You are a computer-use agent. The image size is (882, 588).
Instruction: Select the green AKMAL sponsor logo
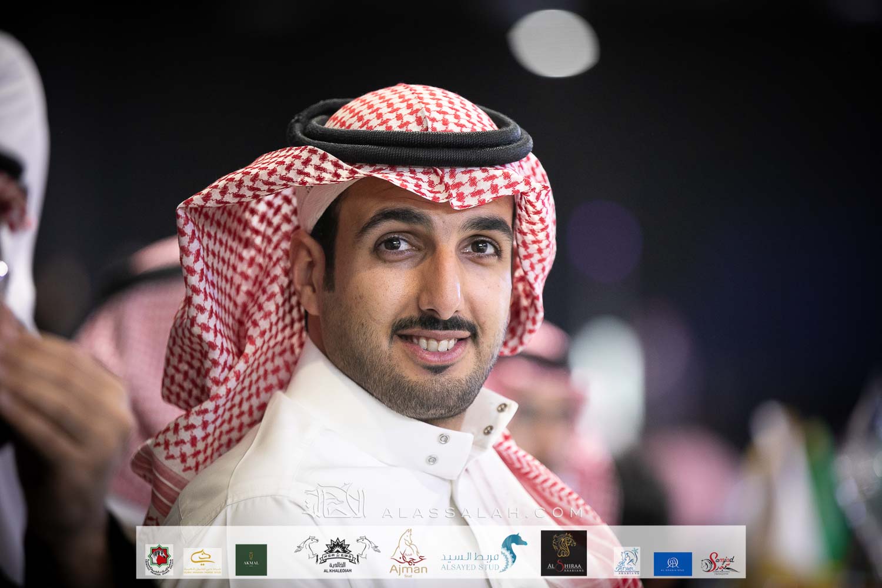[x=251, y=560]
